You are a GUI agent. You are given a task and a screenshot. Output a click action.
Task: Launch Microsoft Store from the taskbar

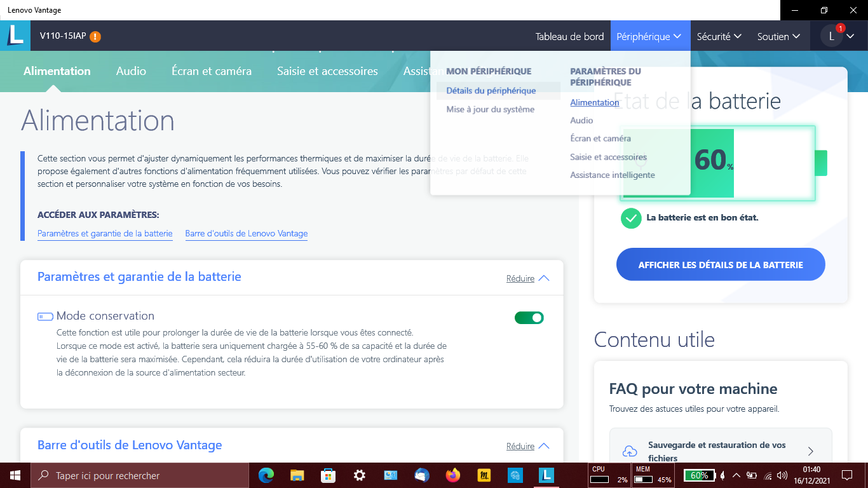[328, 475]
